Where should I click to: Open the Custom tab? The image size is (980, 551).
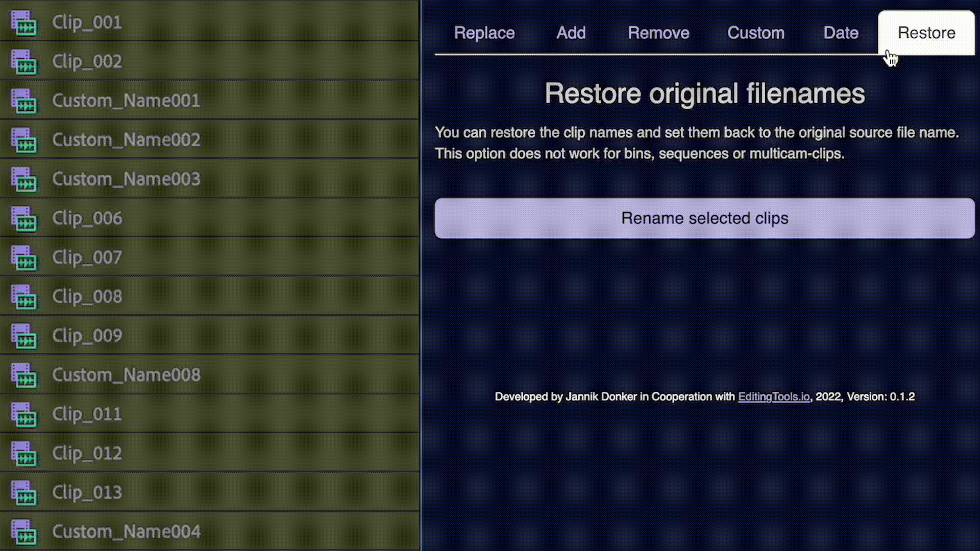756,33
